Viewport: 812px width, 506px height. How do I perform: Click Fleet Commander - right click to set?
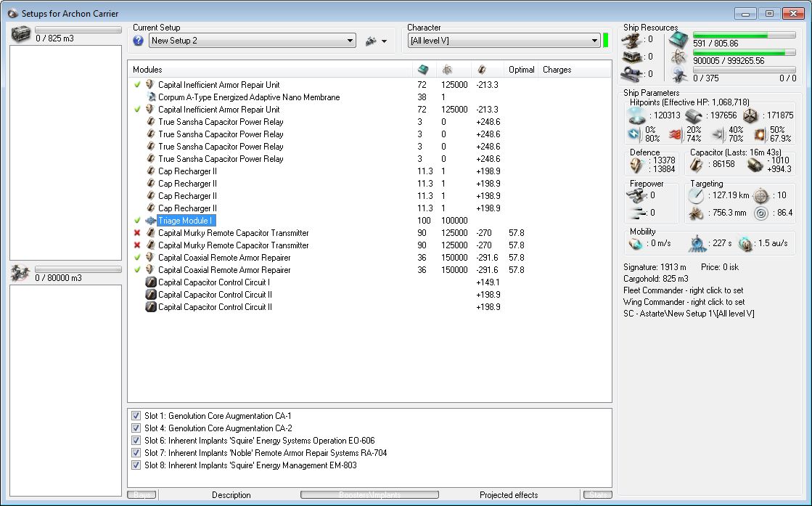point(684,290)
